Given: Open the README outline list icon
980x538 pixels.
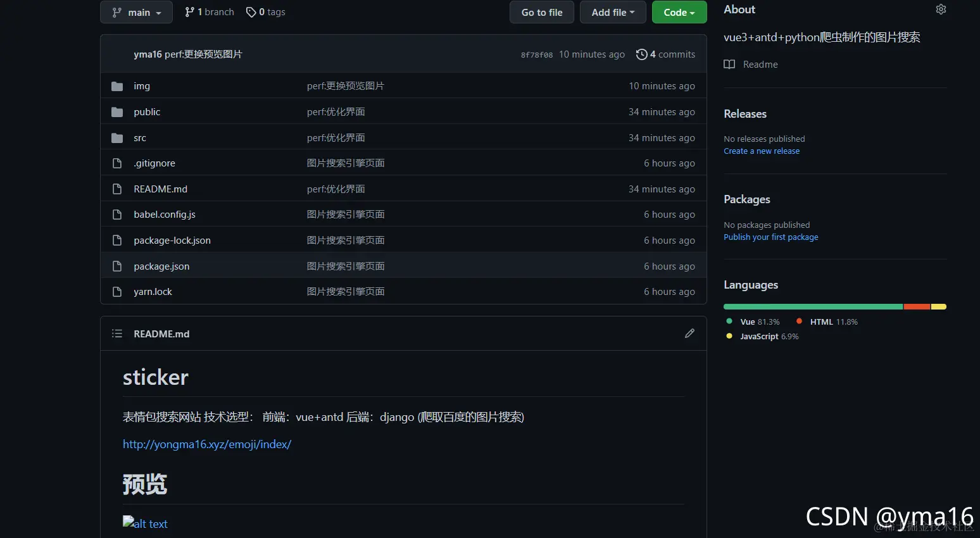Looking at the screenshot, I should (117, 334).
